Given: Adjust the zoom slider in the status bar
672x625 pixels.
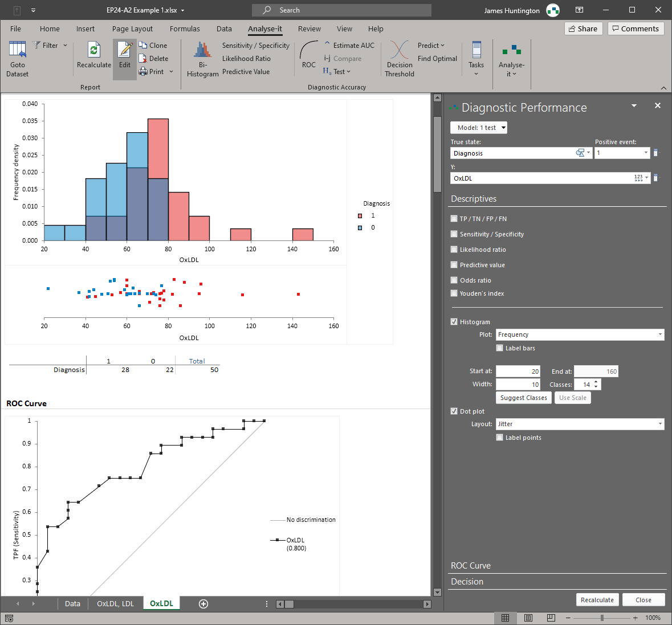Looking at the screenshot, I should [x=601, y=617].
